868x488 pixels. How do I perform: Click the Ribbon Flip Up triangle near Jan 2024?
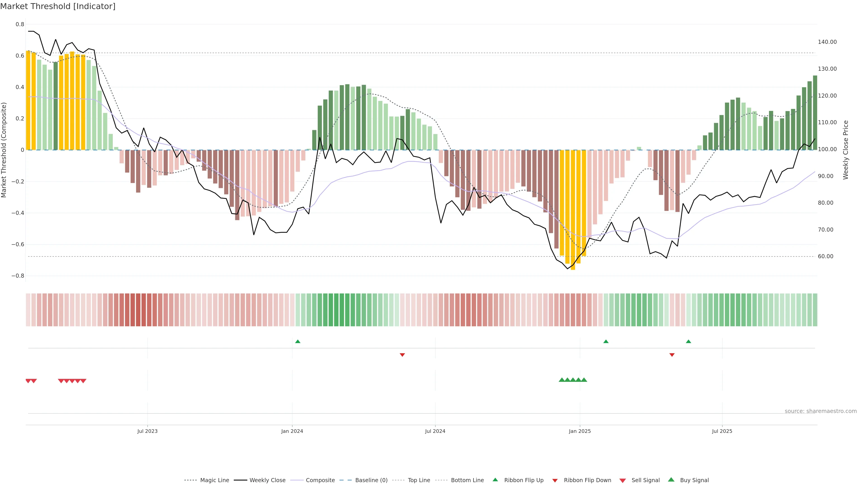click(x=297, y=342)
